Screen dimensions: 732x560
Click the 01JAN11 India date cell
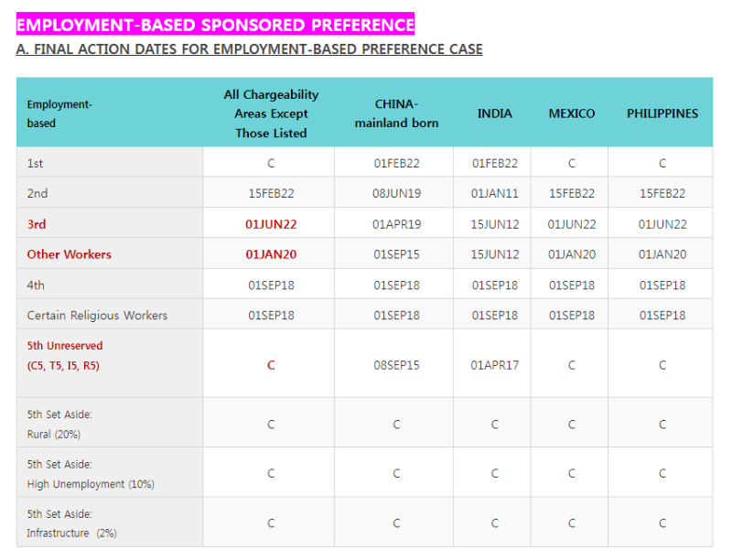(x=494, y=193)
